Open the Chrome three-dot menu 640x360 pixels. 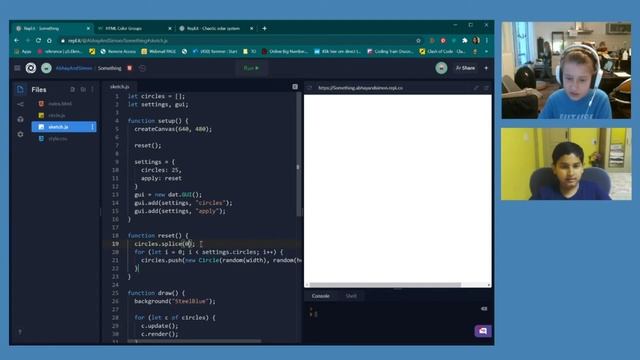pos(487,40)
